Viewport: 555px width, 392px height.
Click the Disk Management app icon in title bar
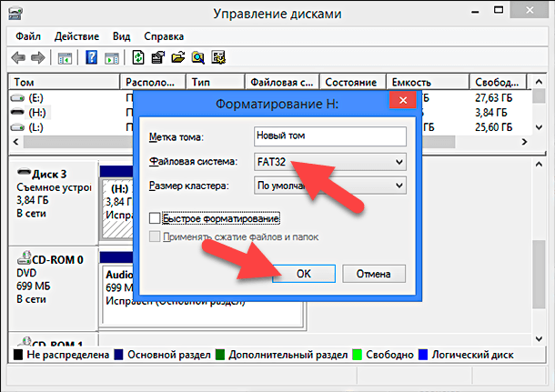(x=15, y=14)
